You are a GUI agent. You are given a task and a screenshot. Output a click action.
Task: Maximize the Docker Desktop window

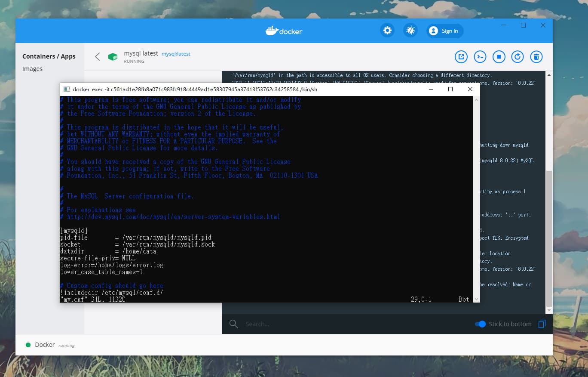coord(524,25)
